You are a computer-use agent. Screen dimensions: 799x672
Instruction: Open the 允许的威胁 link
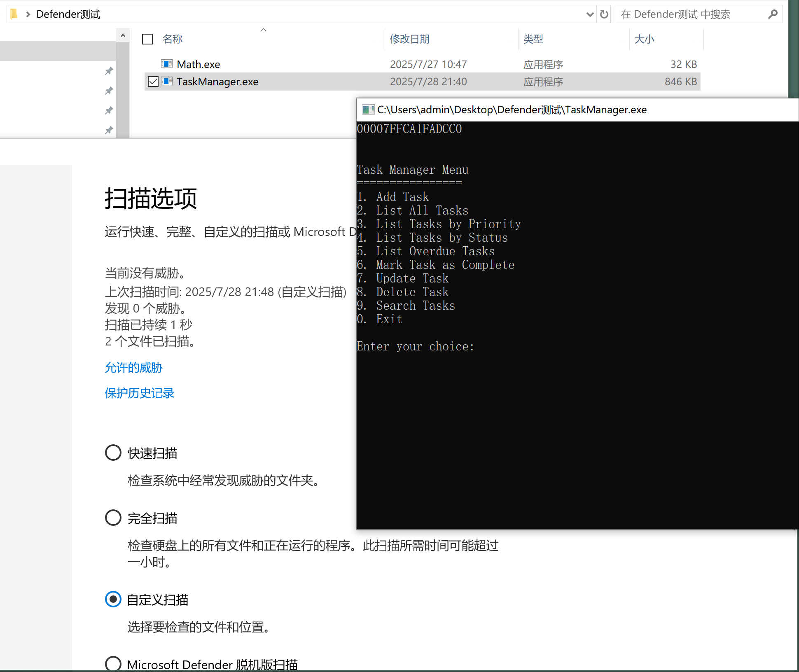(133, 367)
